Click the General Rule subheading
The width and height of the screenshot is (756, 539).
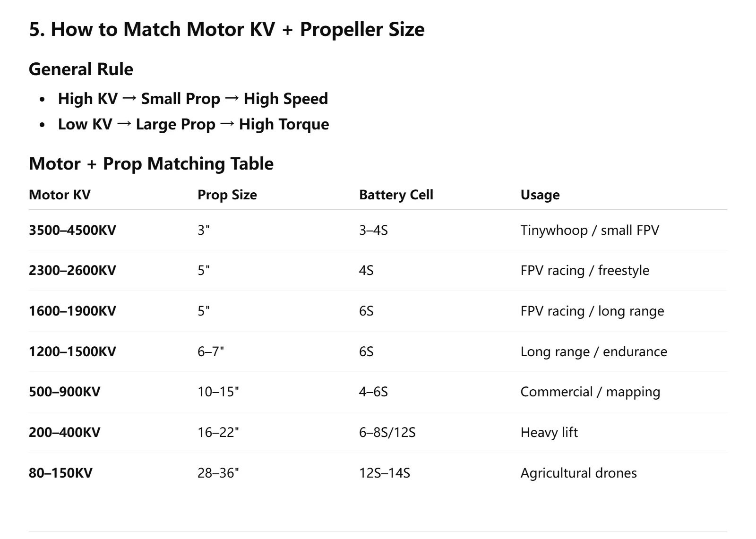[81, 69]
